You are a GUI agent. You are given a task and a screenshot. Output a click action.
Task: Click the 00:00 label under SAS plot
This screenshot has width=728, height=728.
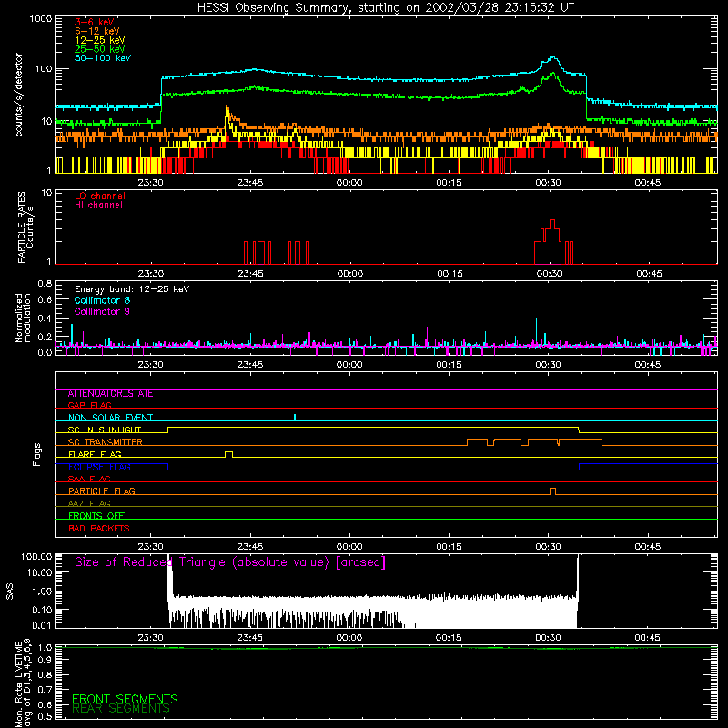[349, 638]
